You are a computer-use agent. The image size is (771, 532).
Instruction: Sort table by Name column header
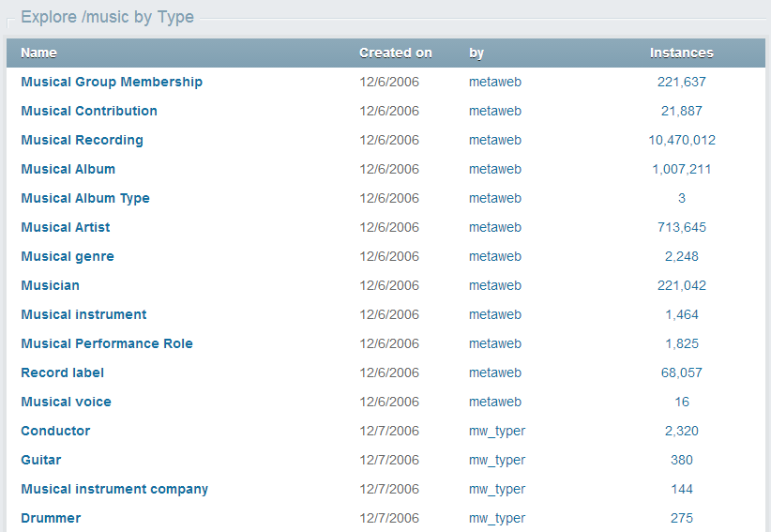click(x=38, y=53)
